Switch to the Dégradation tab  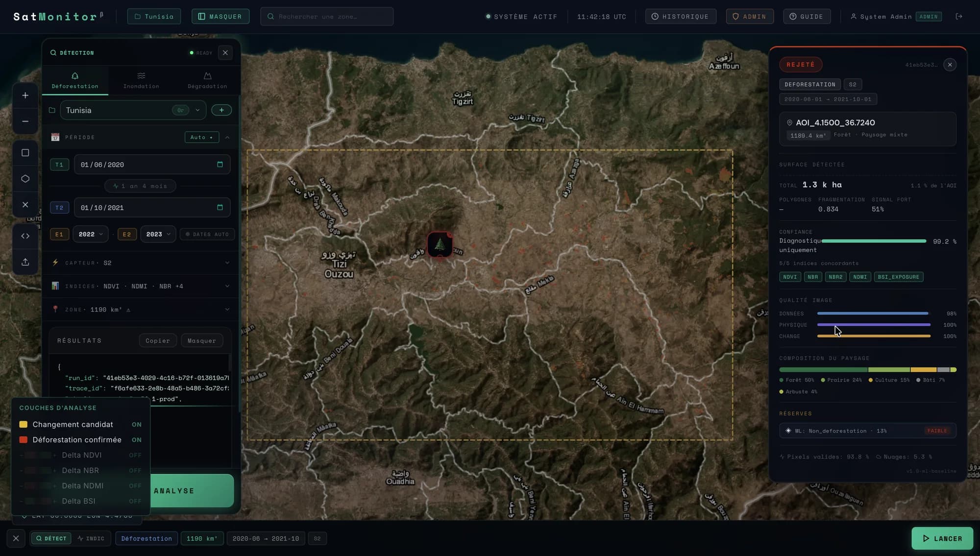207,80
